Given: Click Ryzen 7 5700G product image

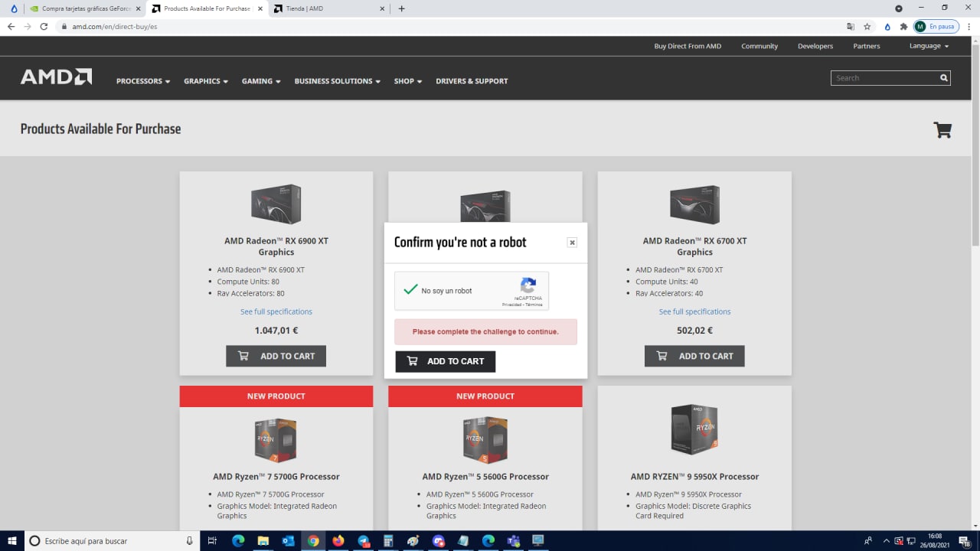Looking at the screenshot, I should [x=276, y=440].
